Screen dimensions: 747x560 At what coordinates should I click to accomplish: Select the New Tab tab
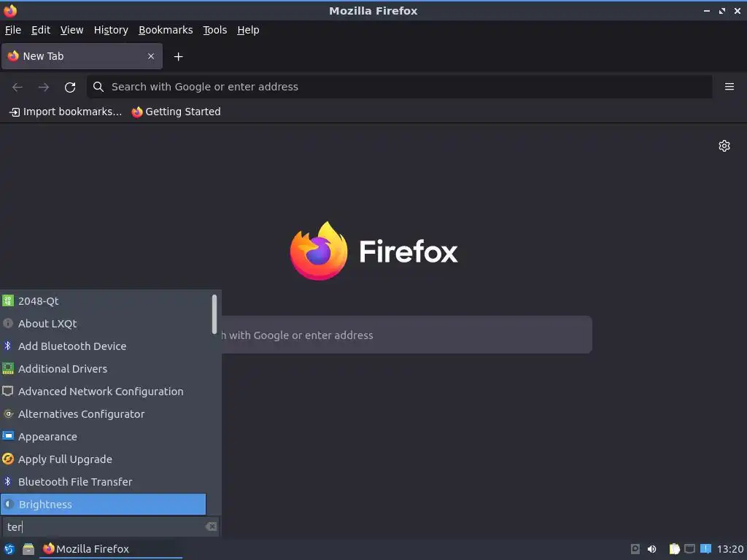82,56
